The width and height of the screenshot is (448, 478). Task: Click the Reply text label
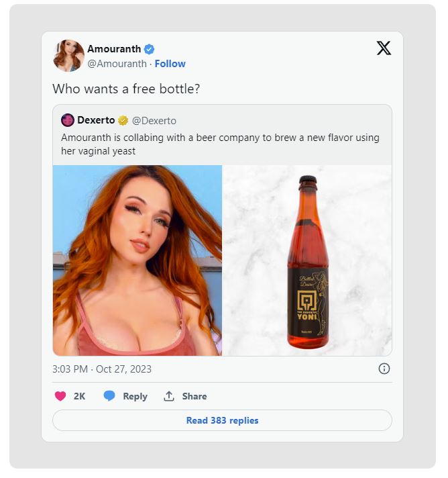(135, 396)
